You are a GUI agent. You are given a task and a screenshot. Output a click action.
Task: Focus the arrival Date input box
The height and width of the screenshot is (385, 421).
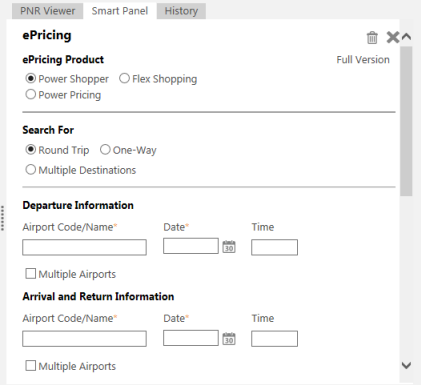coord(191,338)
